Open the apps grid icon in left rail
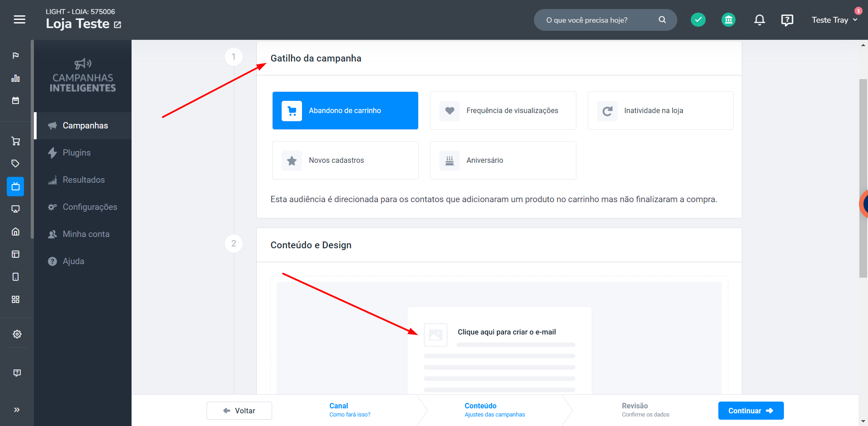868x426 pixels. coord(16,299)
